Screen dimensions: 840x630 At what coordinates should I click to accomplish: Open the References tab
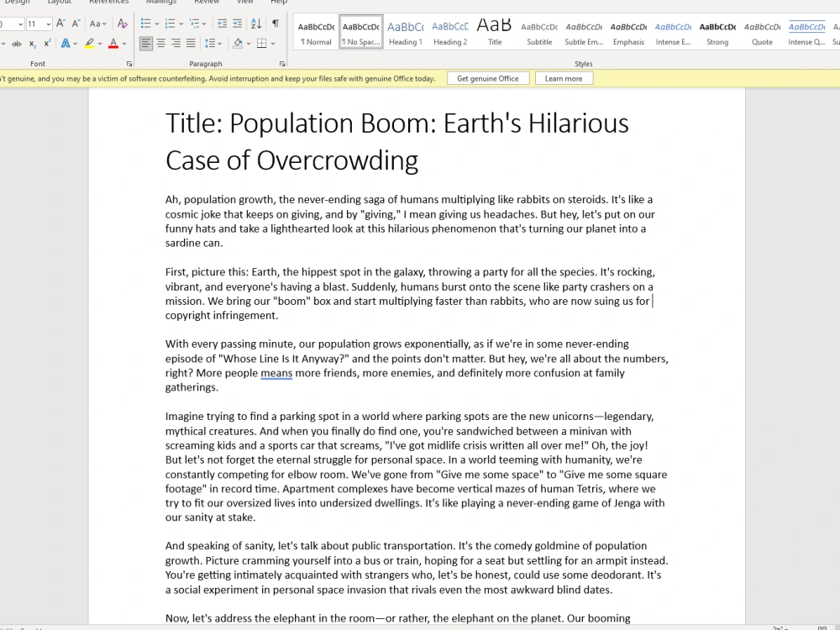click(x=108, y=2)
